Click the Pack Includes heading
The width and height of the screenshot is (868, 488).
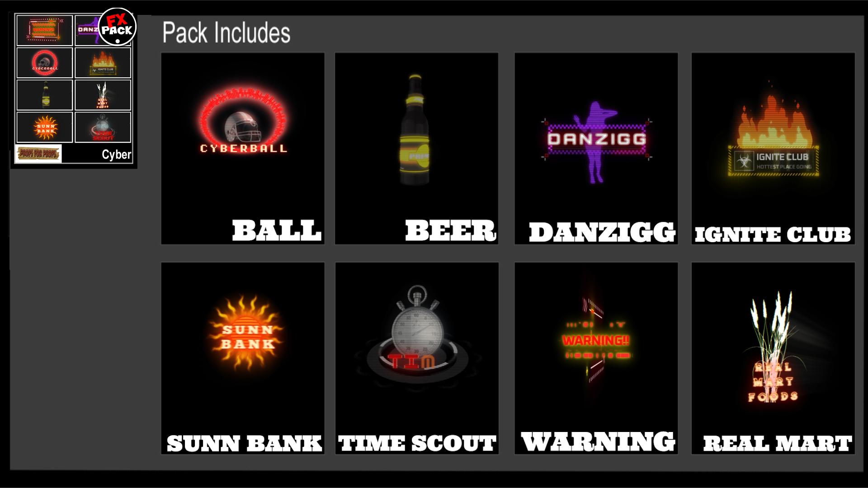coord(226,33)
